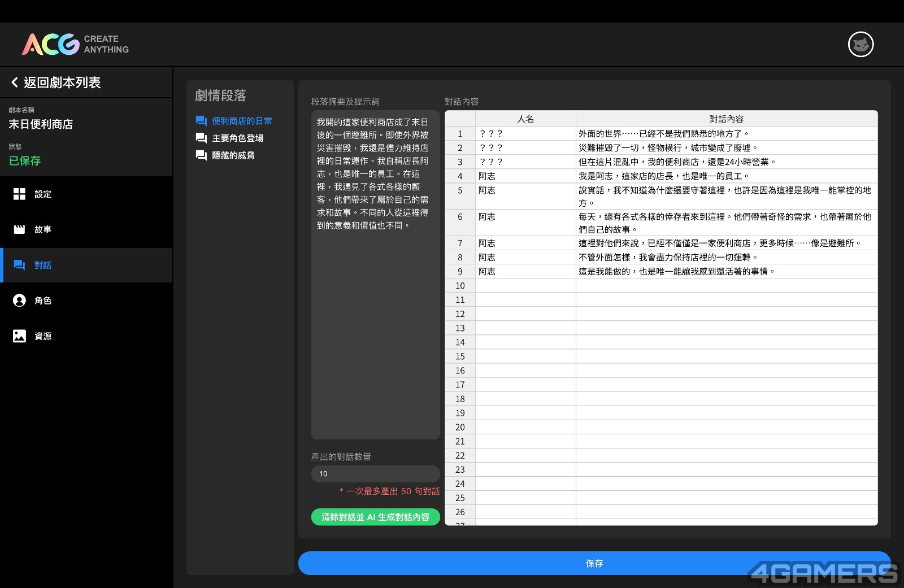
Task: Click chat icon beside 隱藏的威脅
Action: [x=201, y=155]
